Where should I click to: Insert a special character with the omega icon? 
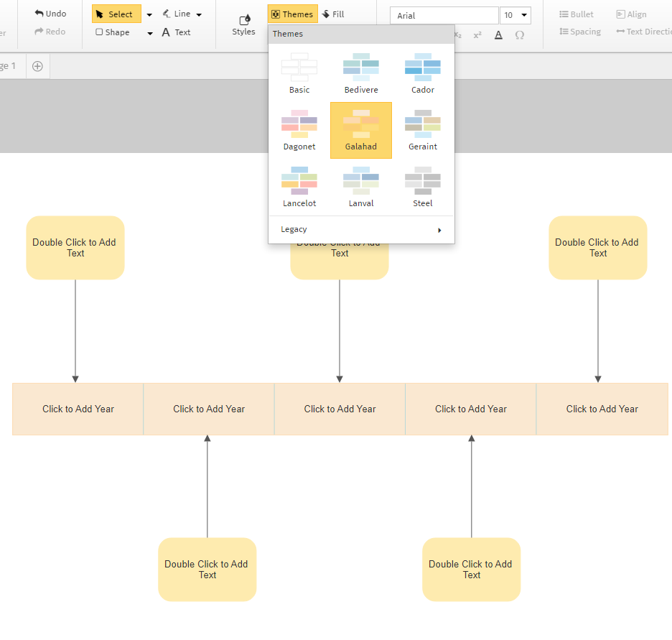[519, 34]
